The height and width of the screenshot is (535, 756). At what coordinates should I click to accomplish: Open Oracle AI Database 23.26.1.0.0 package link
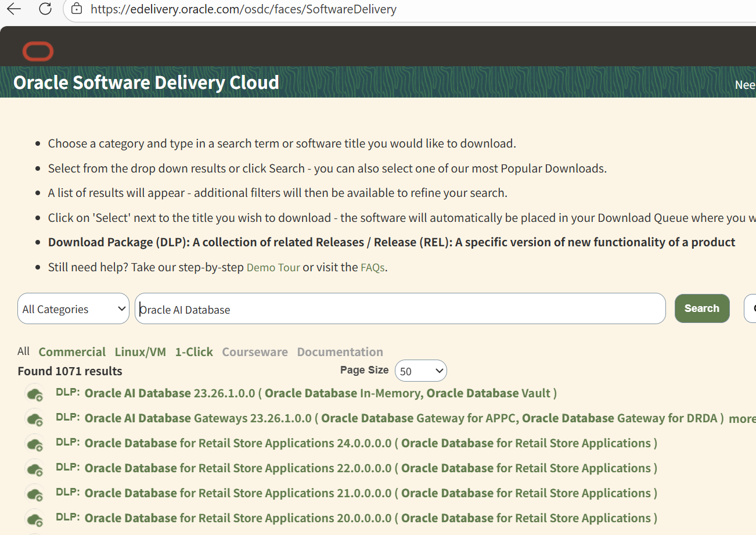[321, 393]
